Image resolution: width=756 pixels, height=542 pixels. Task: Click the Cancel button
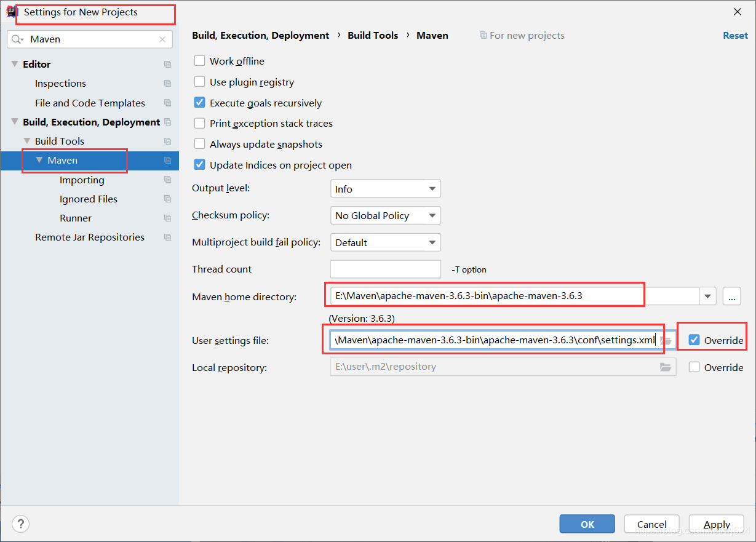[x=652, y=524]
